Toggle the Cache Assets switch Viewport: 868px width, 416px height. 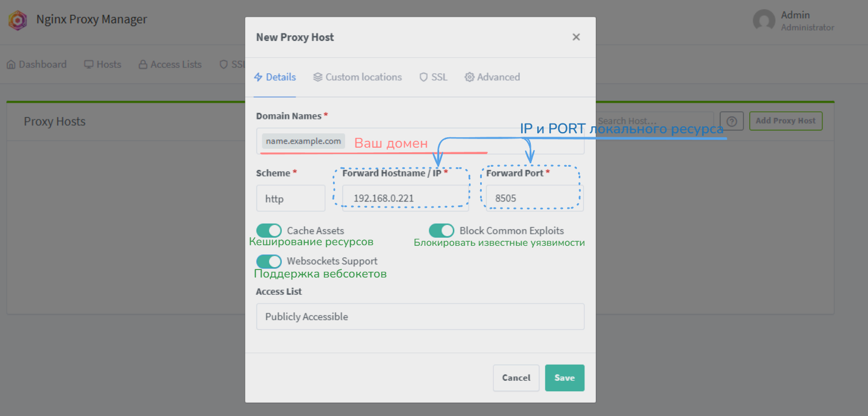269,231
